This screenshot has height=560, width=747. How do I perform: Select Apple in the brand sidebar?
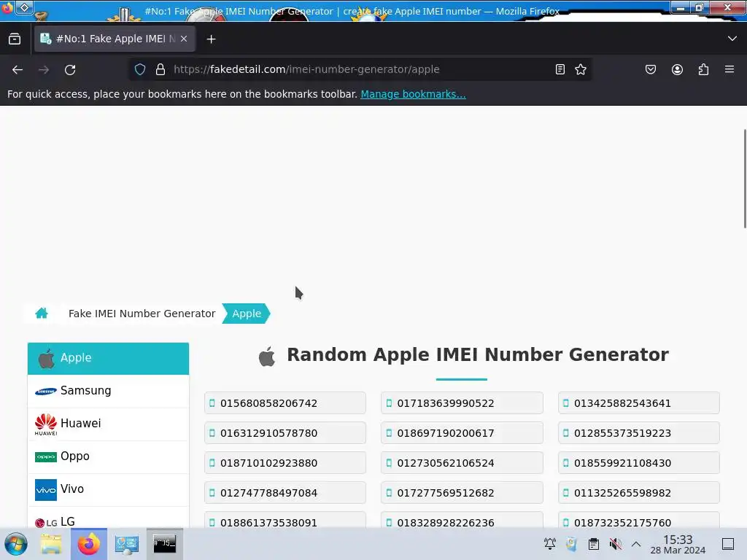[x=108, y=358]
